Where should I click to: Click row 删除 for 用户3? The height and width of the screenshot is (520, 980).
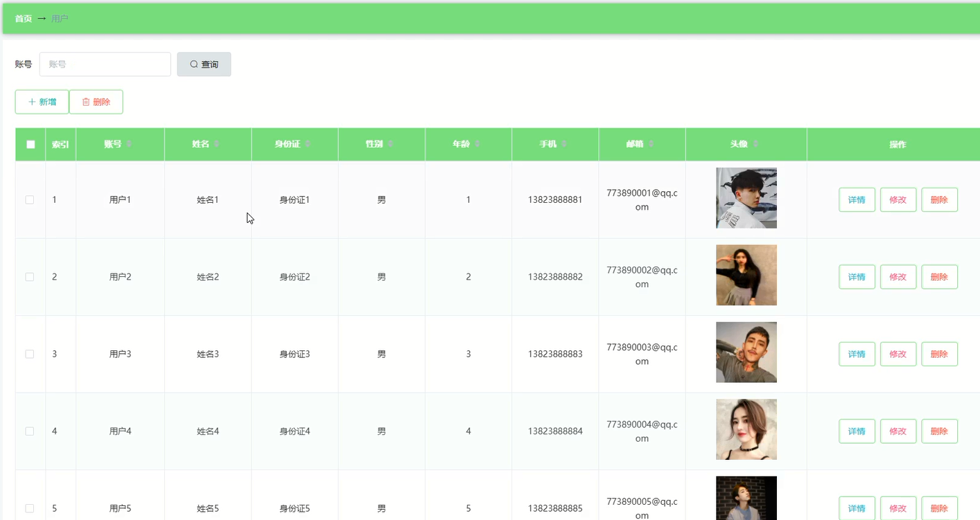tap(939, 354)
